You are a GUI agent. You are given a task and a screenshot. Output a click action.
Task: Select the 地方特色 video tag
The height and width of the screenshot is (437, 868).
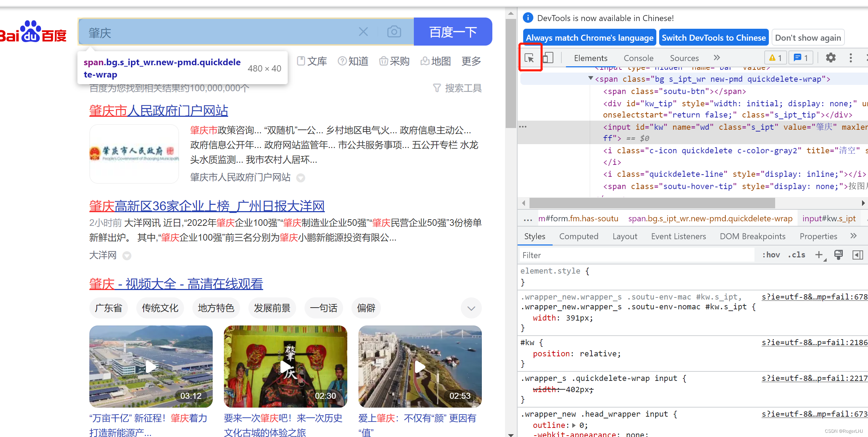(216, 308)
